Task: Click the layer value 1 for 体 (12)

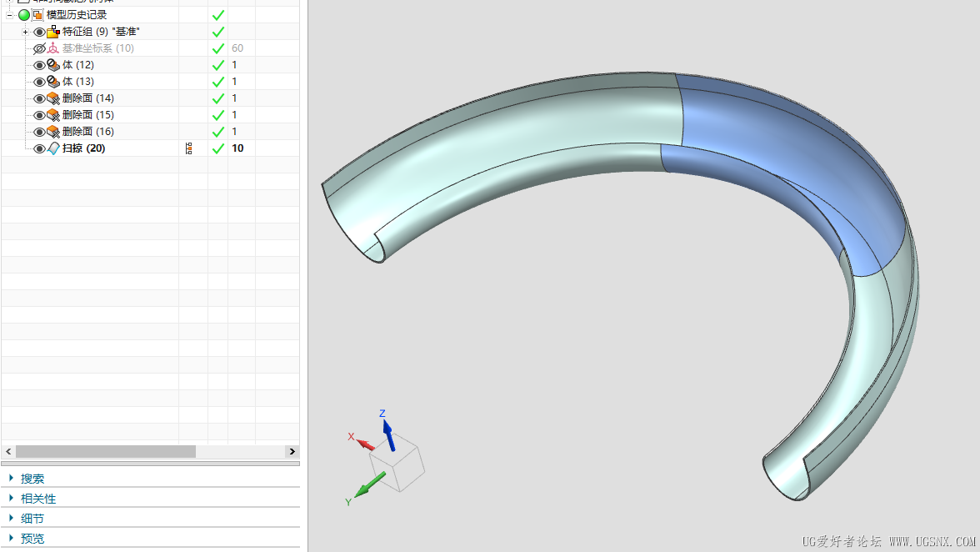Action: point(234,65)
